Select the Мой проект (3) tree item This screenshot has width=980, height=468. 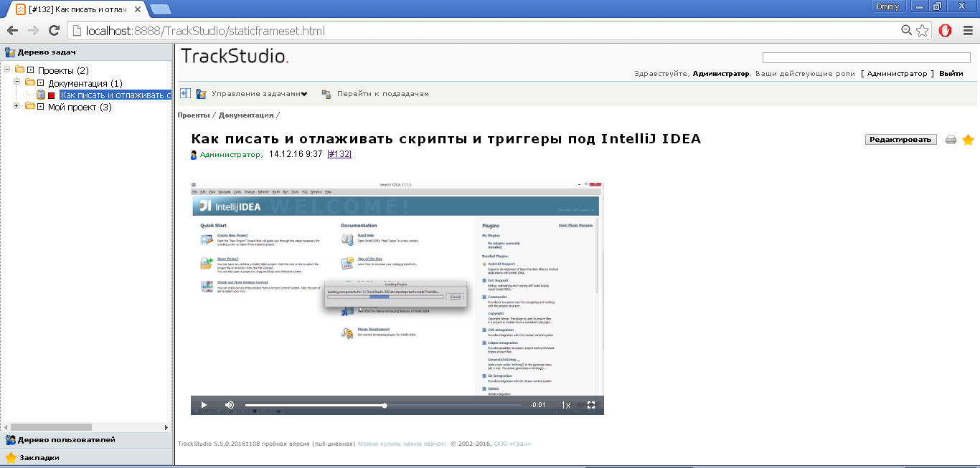coord(80,107)
